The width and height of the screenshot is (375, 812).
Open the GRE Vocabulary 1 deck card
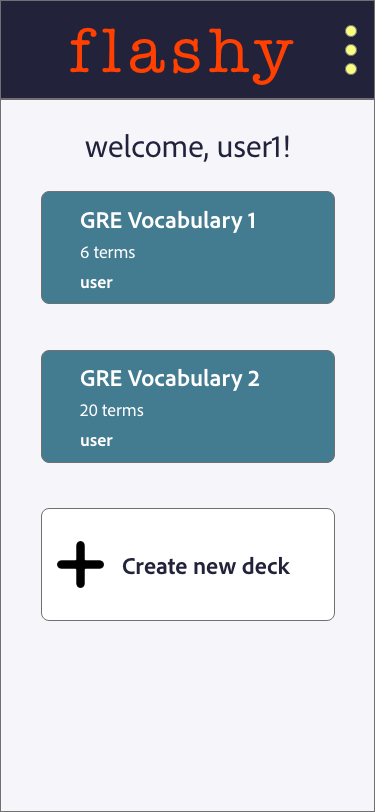188,248
